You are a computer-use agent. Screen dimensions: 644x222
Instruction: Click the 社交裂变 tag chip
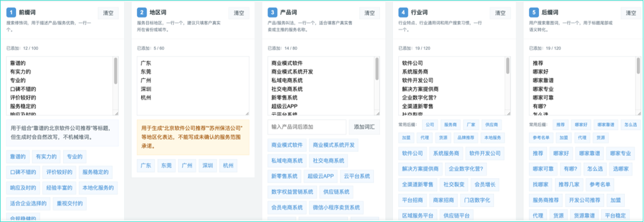tap(454, 185)
